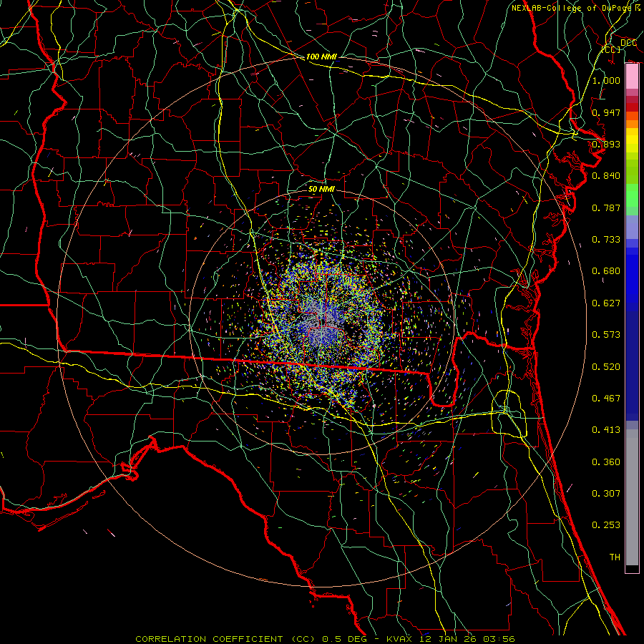Viewport: 644px width, 644px height.
Task: Click the 0.413 scale value
Action: [606, 430]
